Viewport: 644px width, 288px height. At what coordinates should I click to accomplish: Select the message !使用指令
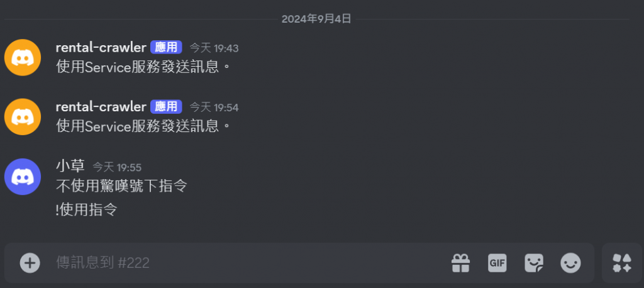coord(87,210)
